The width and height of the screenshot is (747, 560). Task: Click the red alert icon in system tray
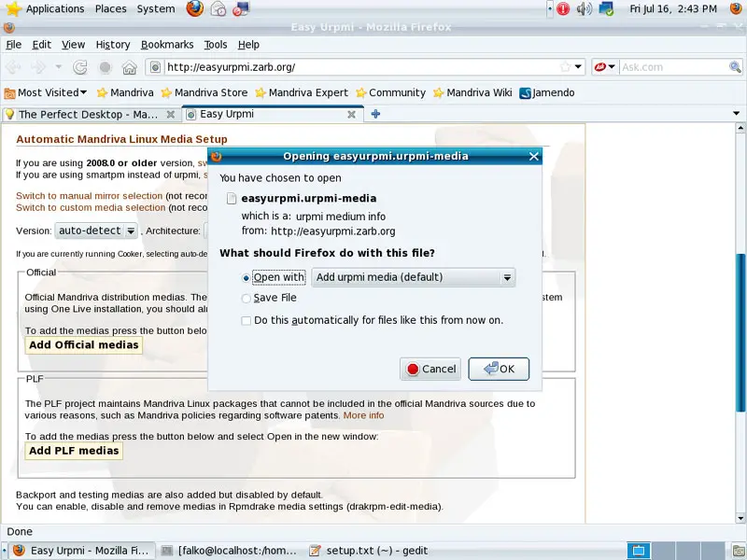pos(563,8)
